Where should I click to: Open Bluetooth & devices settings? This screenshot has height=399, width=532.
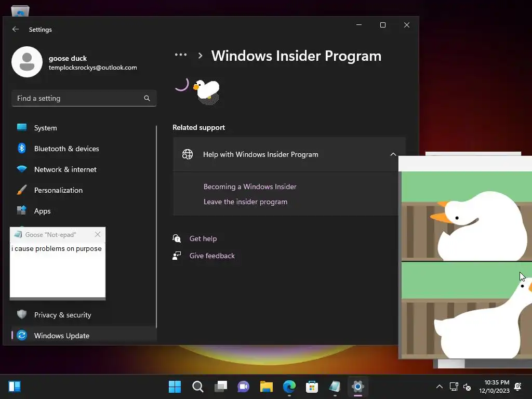point(84,149)
